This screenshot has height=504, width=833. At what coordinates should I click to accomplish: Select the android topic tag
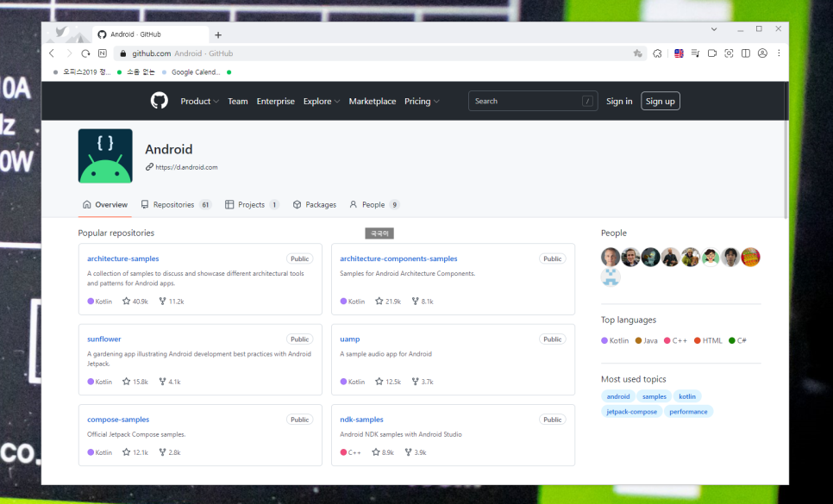pos(617,396)
